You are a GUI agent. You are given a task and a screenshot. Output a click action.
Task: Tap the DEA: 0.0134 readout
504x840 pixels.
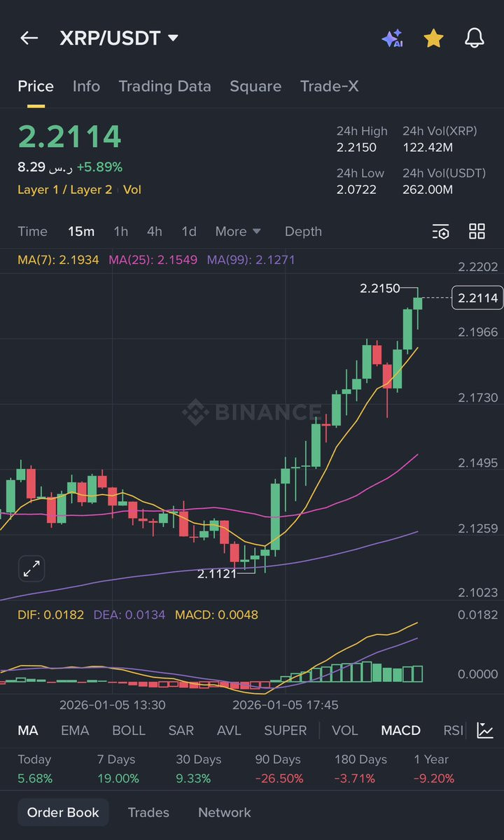pos(129,615)
